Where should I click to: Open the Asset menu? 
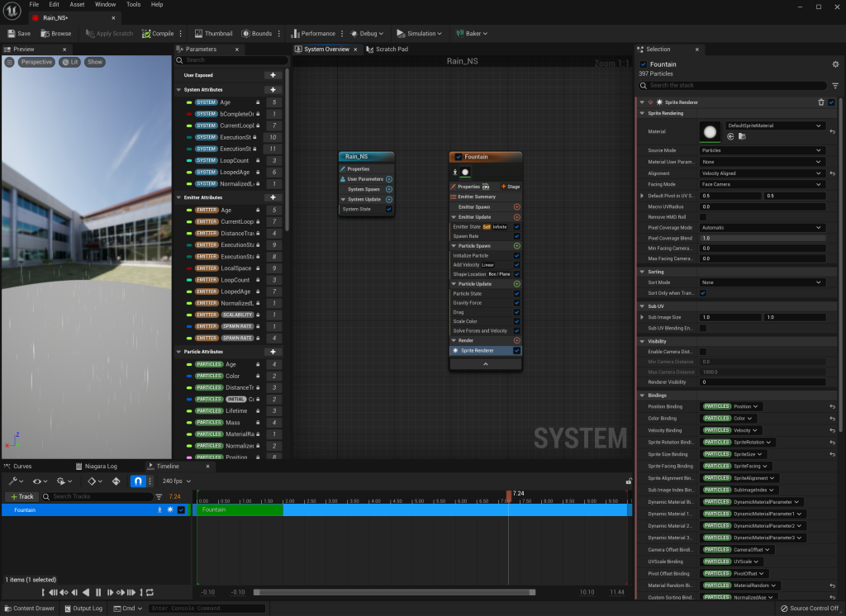coord(77,5)
